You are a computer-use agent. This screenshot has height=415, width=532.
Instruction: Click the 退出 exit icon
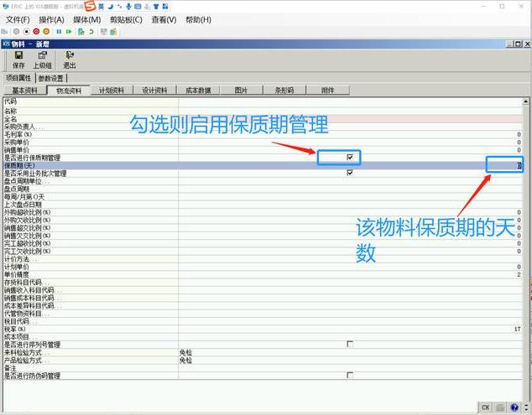pyautogui.click(x=70, y=55)
